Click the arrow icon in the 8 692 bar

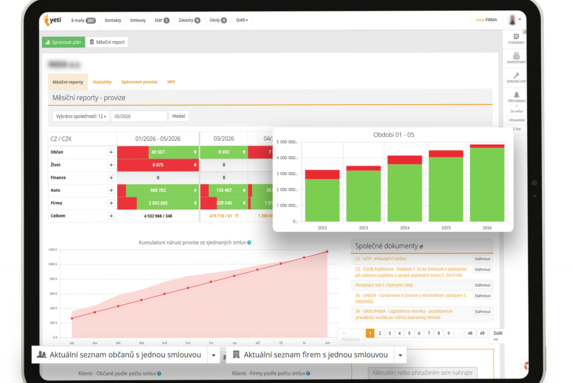coord(244,152)
